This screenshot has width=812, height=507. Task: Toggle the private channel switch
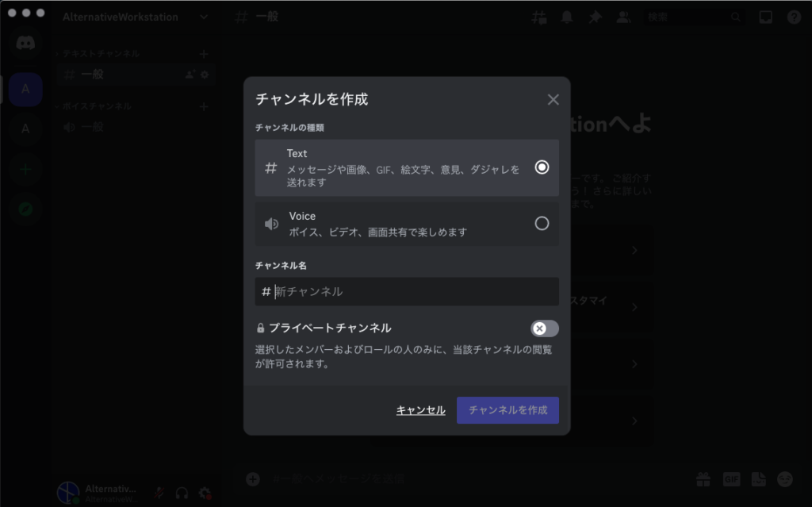544,328
